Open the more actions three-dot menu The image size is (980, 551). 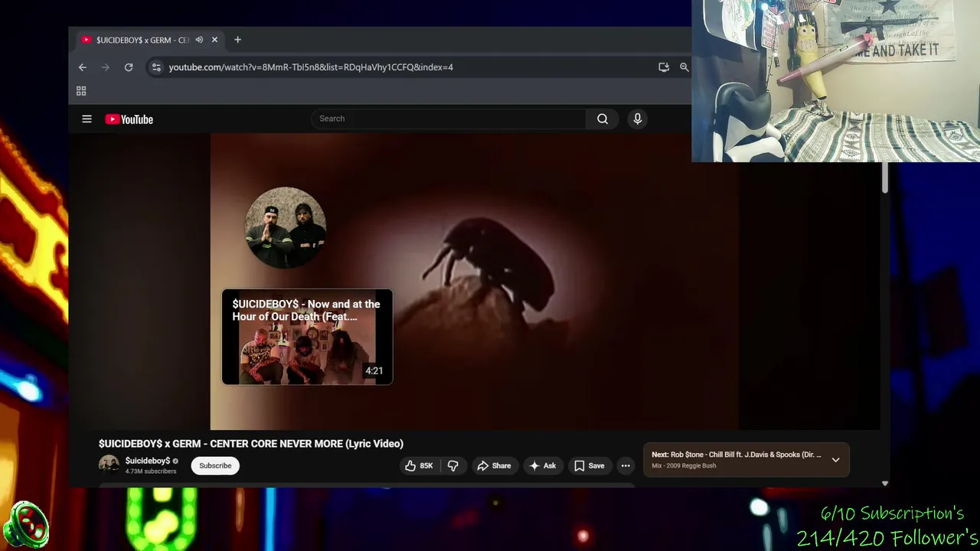(x=626, y=465)
